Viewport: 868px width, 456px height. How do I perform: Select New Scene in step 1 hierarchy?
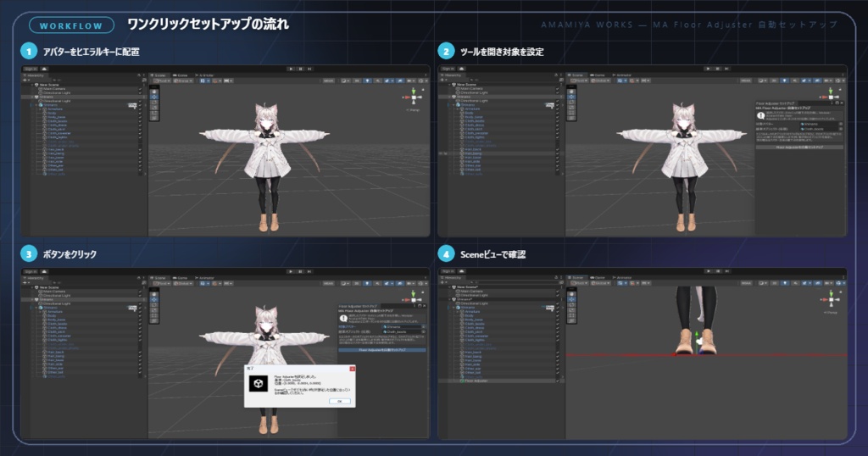click(49, 85)
